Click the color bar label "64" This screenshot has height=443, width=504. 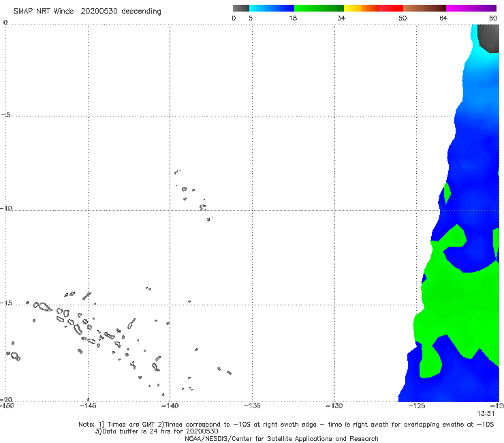[x=443, y=18]
